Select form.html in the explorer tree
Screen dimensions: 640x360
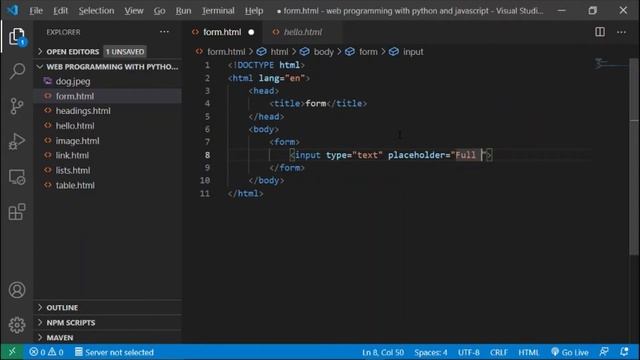pyautogui.click(x=75, y=96)
